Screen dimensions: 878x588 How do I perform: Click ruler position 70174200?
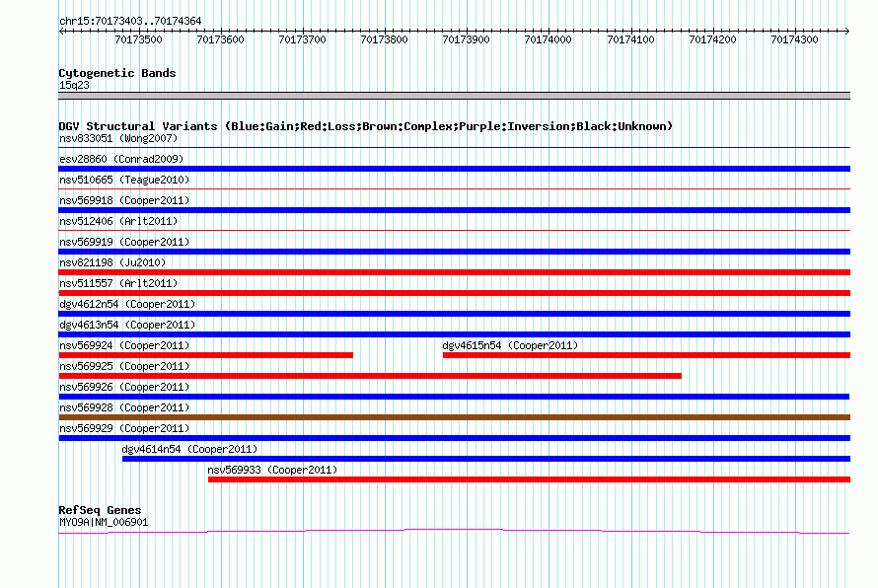712,39
